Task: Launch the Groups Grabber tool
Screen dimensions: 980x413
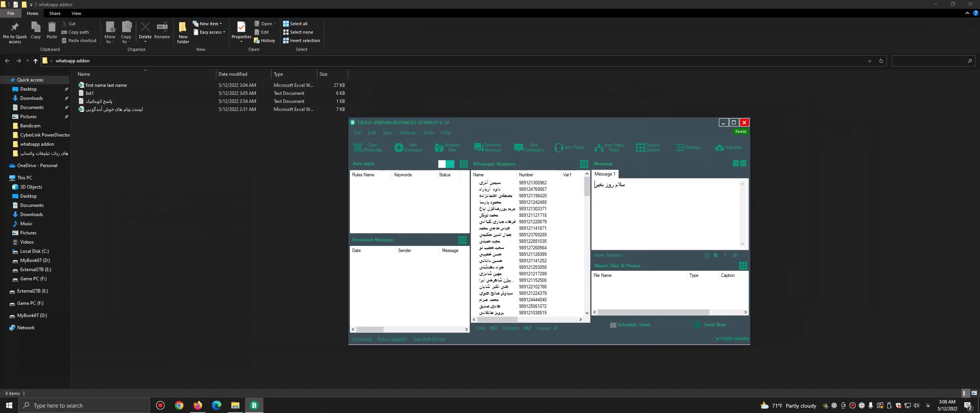Action: click(x=648, y=147)
